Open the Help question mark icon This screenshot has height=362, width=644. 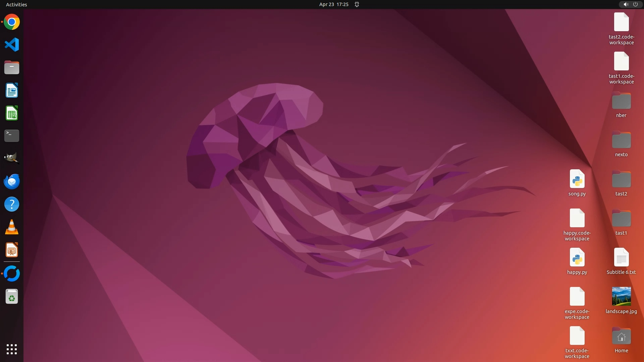pyautogui.click(x=12, y=204)
